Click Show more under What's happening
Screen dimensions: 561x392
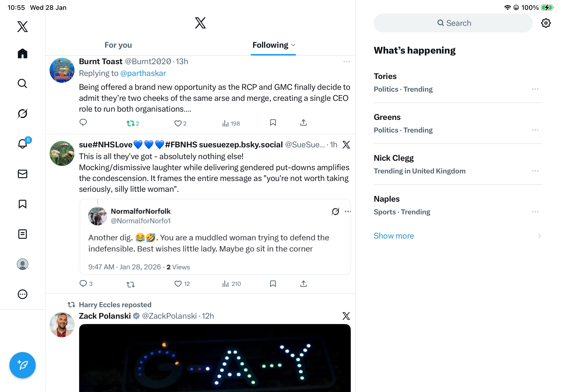coord(394,236)
